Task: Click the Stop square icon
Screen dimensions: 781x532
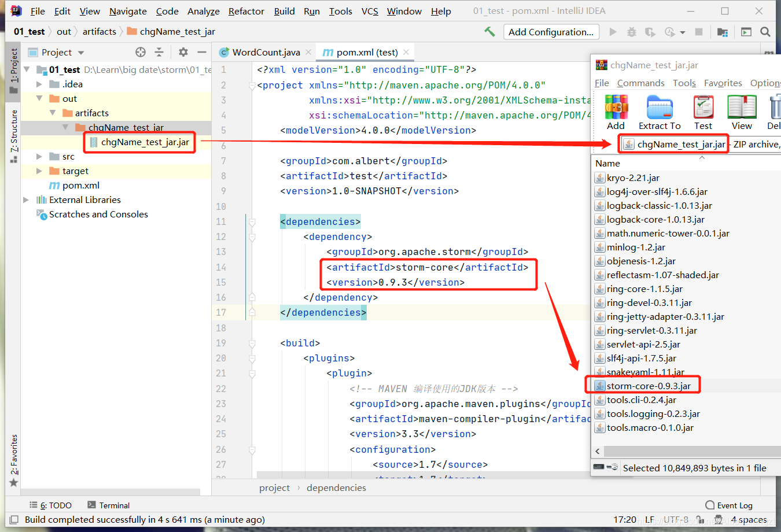Action: click(x=699, y=32)
